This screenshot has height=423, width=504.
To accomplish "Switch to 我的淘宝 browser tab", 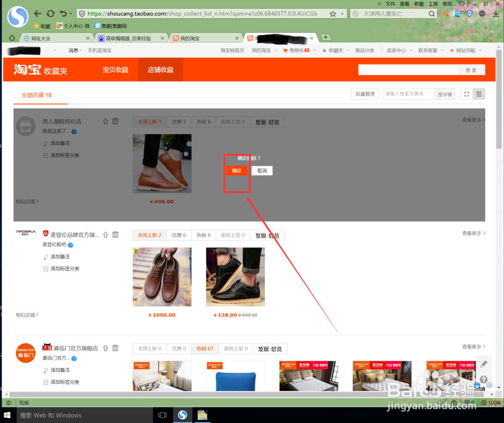I will pos(206,38).
